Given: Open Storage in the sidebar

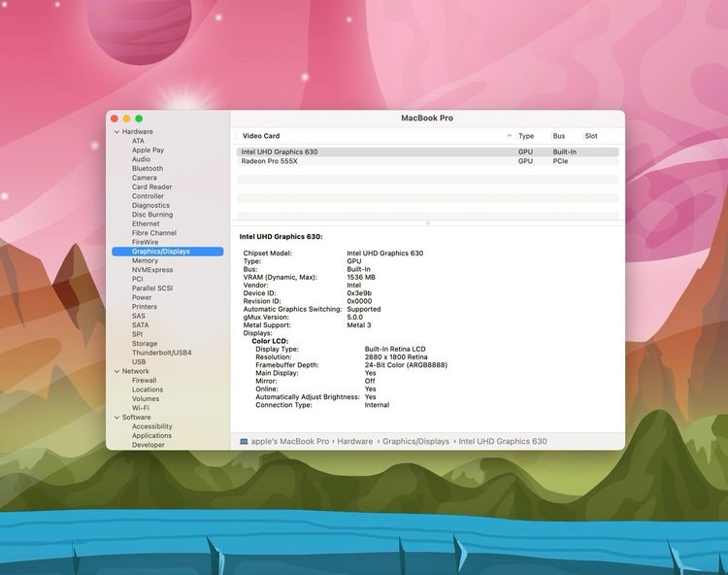Looking at the screenshot, I should click(145, 344).
